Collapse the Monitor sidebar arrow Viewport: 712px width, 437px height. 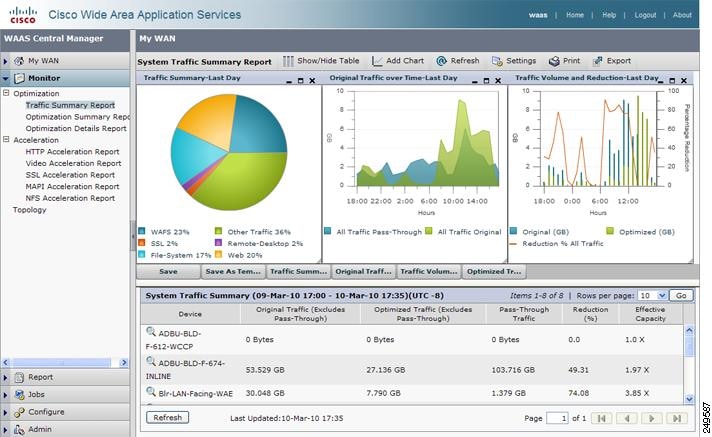[5, 78]
